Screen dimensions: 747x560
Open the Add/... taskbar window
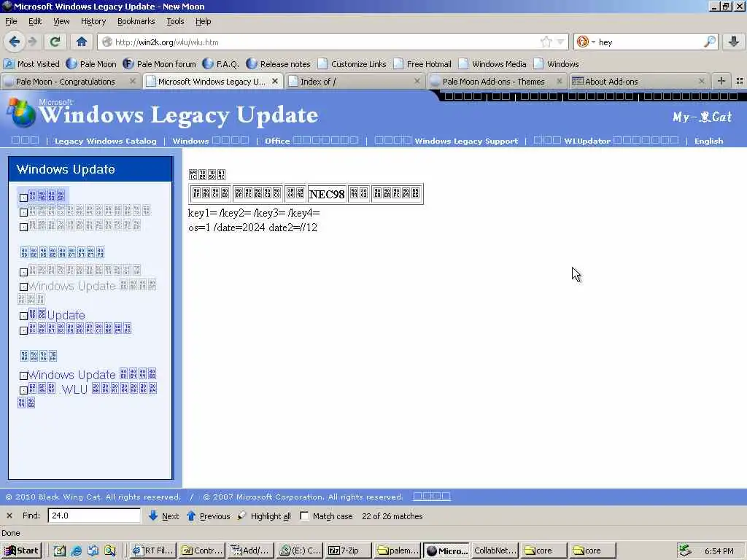click(251, 551)
